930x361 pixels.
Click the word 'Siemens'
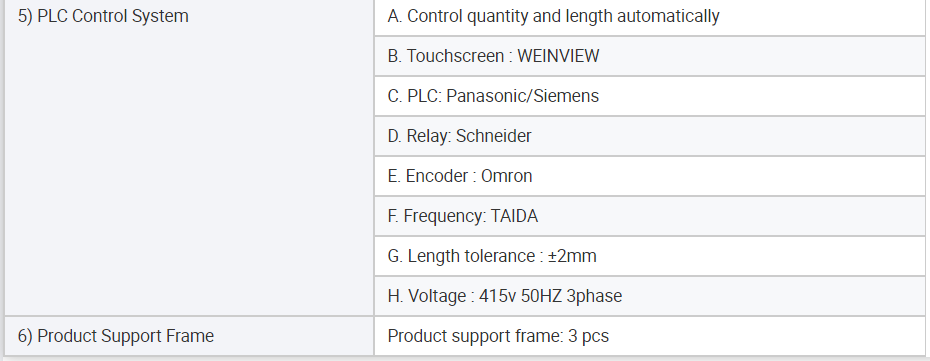point(566,96)
